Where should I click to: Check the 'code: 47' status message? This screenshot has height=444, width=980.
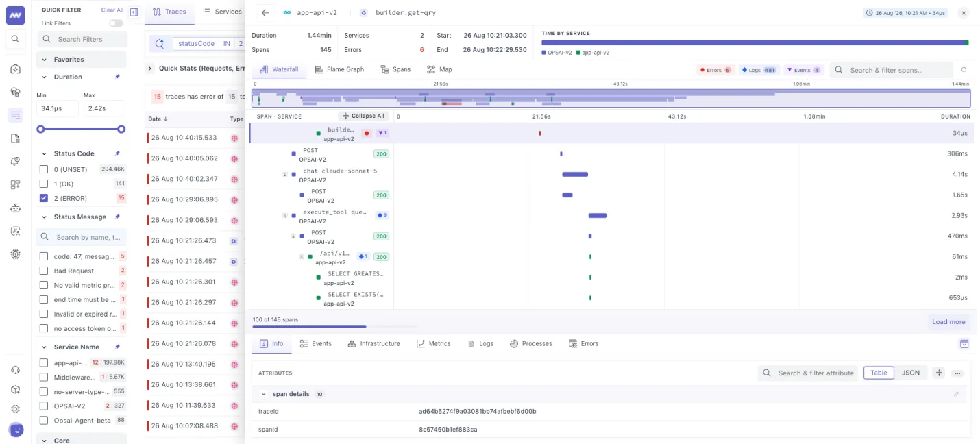click(44, 256)
